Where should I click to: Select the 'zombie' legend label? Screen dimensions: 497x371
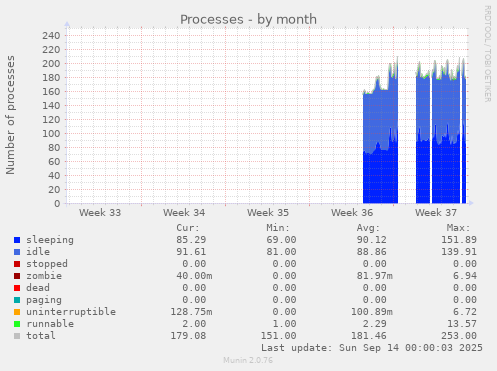(44, 276)
